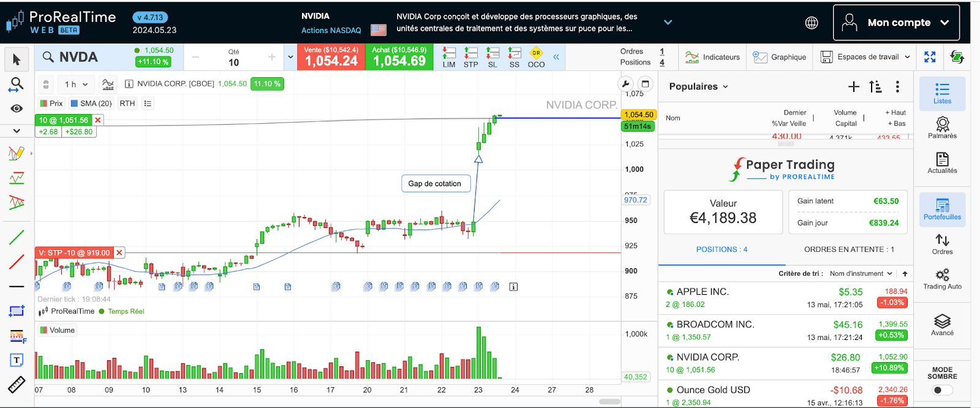Select the text annotation tool
Screen dimensions: 980x408
coord(17,360)
